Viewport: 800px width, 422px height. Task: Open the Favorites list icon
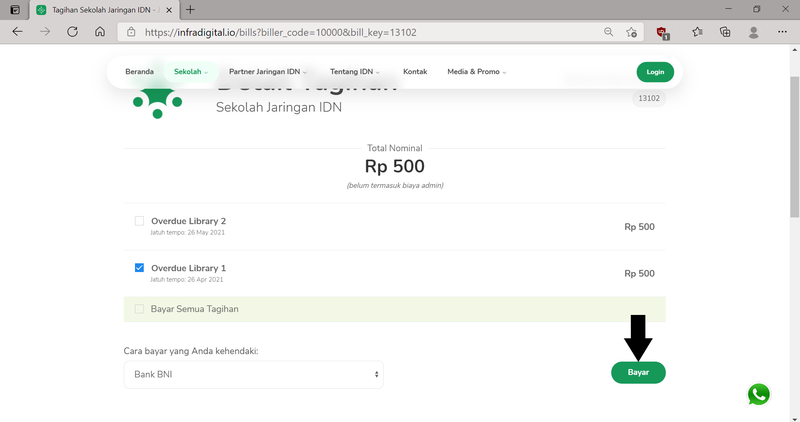coord(697,32)
